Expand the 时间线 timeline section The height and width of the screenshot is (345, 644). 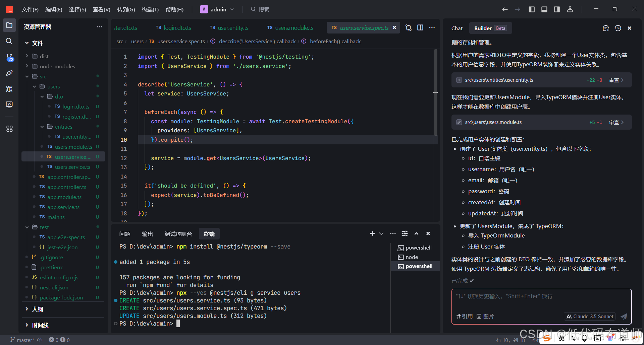click(x=40, y=325)
